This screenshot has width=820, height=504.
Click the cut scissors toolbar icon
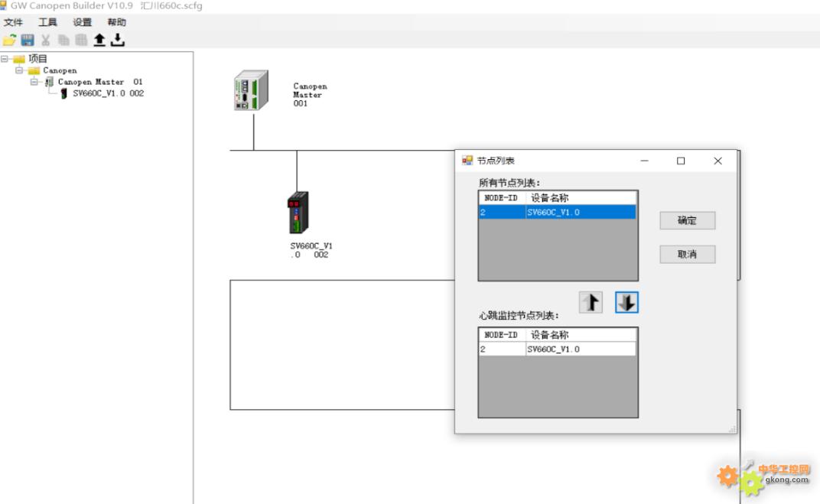[45, 40]
